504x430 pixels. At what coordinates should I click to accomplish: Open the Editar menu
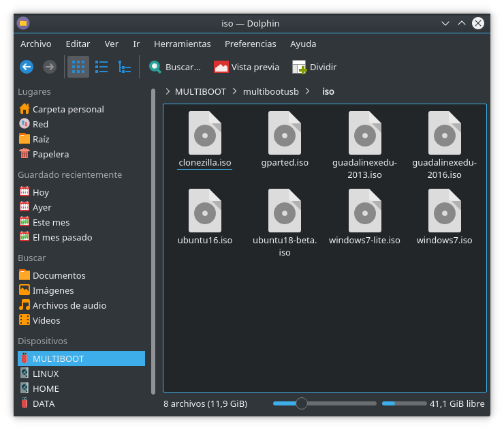pyautogui.click(x=78, y=44)
